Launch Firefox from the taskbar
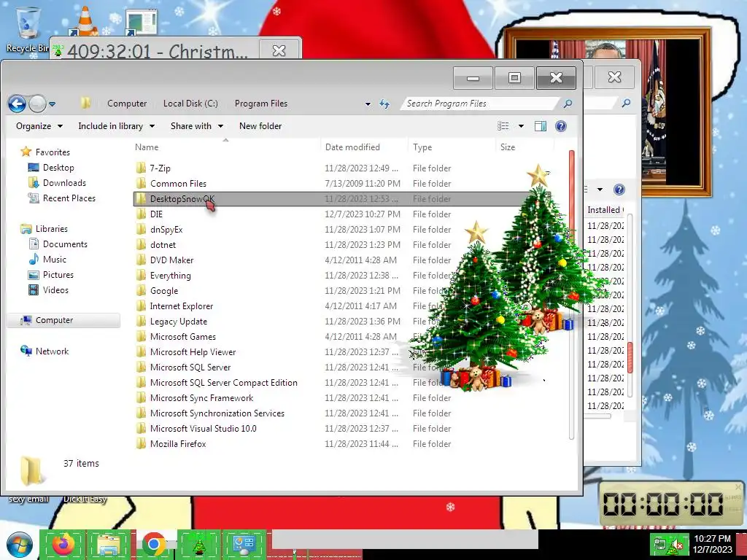 coord(63,545)
